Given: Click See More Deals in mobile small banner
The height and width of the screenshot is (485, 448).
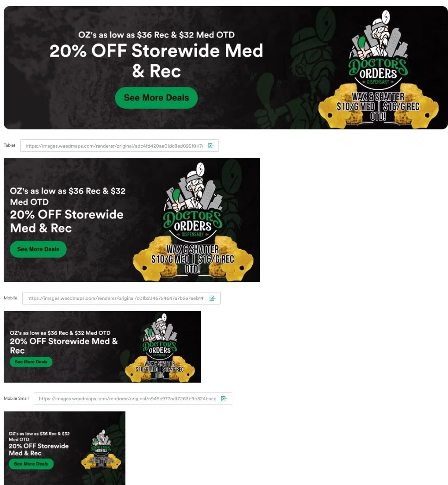Looking at the screenshot, I should 31,464.
